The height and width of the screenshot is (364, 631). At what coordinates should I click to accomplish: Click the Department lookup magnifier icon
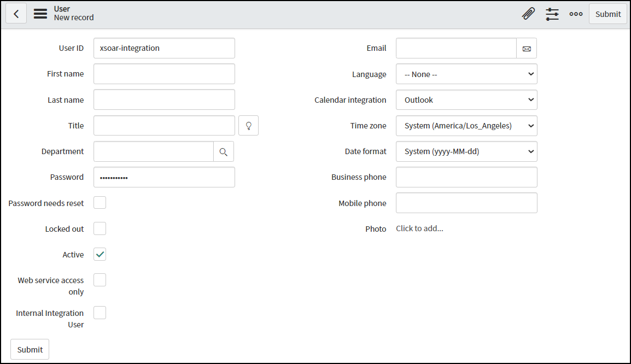click(x=223, y=152)
